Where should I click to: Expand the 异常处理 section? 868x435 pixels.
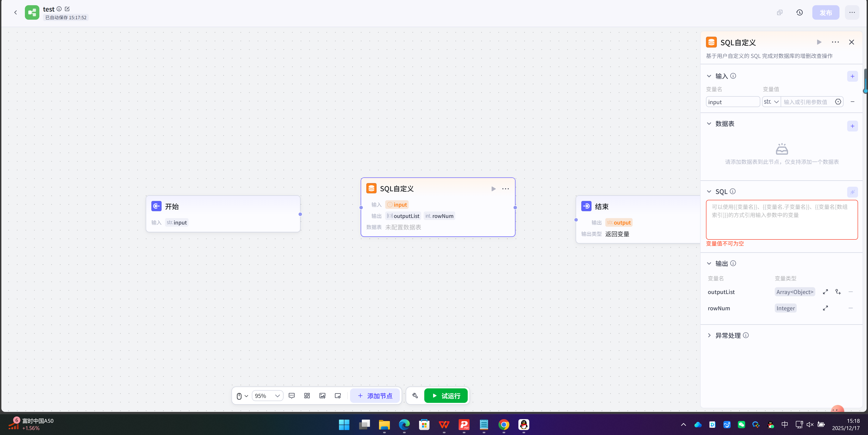tap(709, 335)
